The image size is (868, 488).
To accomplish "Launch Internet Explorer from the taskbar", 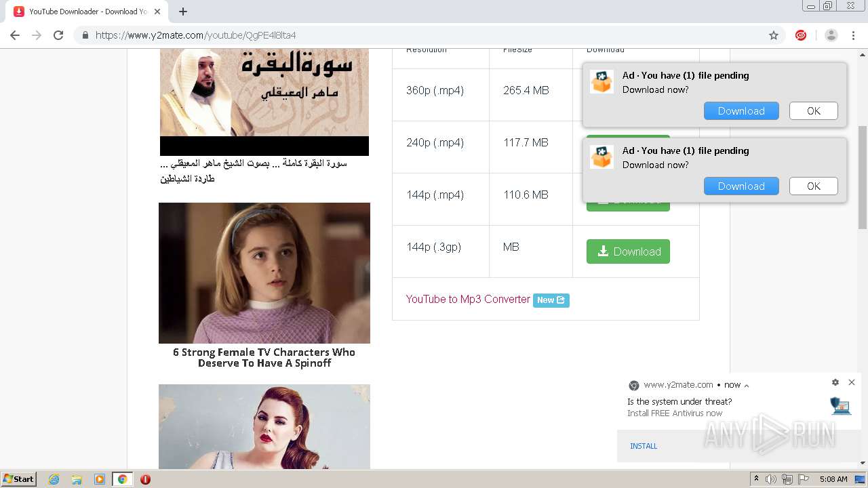I will click(54, 479).
